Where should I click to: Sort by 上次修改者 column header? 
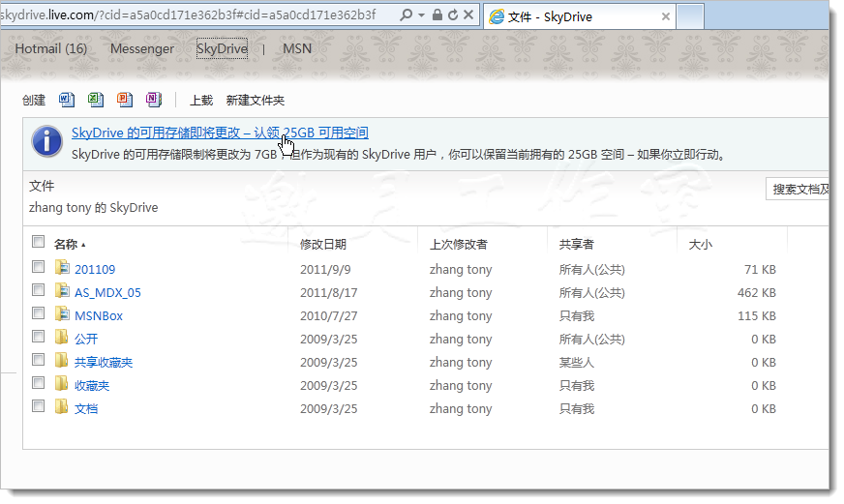[x=458, y=244]
